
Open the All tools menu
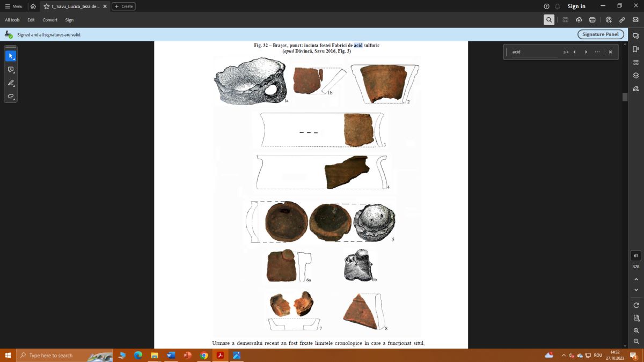click(12, 20)
